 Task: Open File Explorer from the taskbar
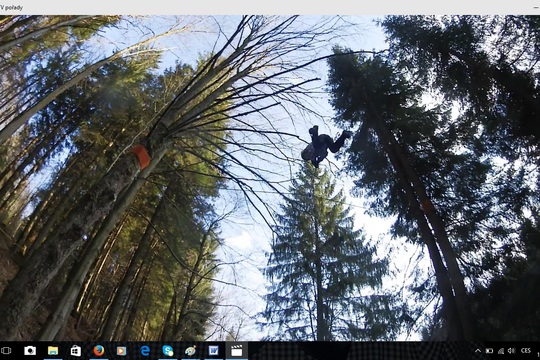[x=53, y=351]
